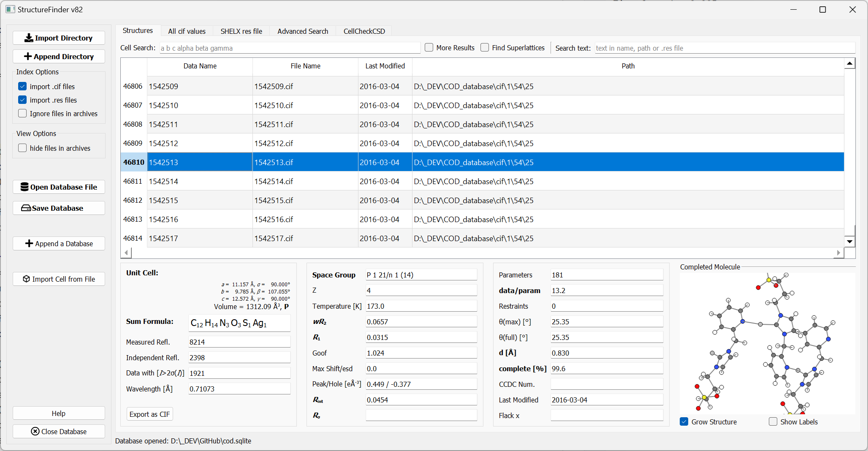Click the Help button
Screen dimensions: 868x451
coord(59,413)
